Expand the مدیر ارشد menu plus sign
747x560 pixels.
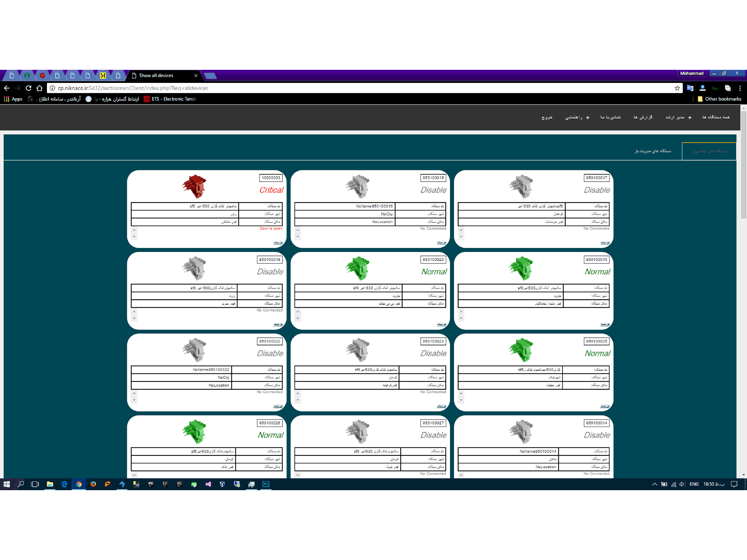(689, 118)
